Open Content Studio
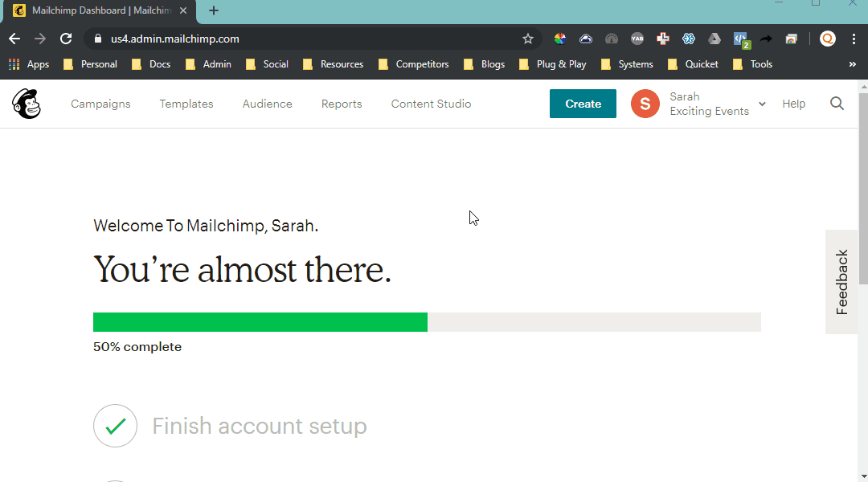 (432, 104)
